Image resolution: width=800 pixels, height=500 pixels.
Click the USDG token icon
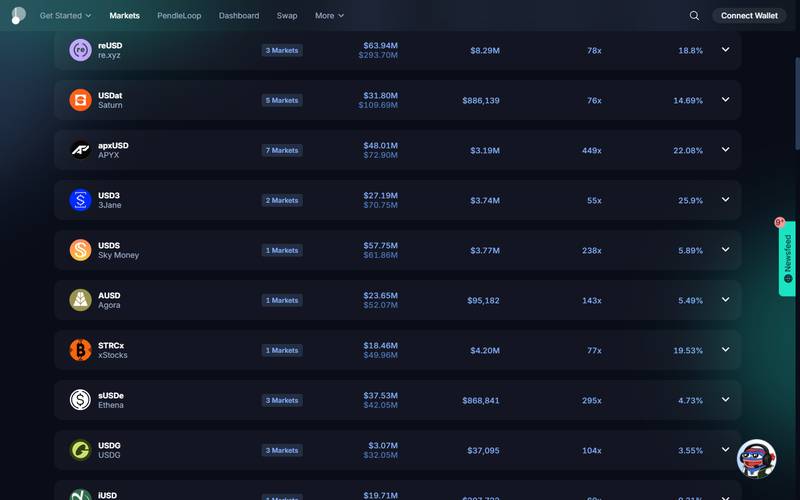coord(80,450)
